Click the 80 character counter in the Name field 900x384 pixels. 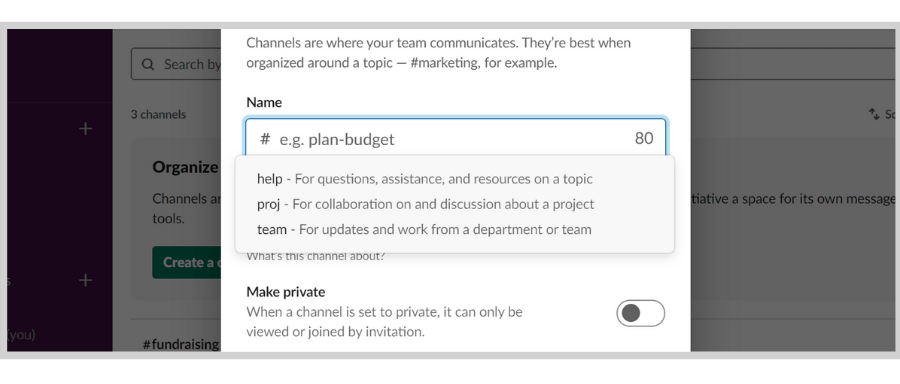click(x=644, y=139)
